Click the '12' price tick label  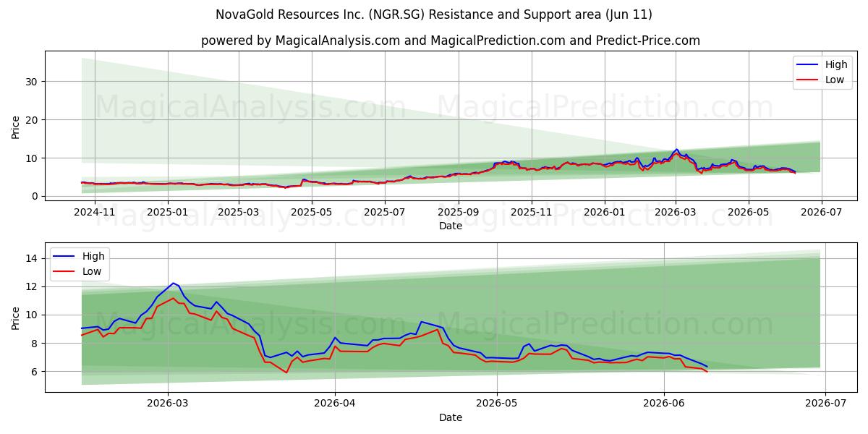pyautogui.click(x=32, y=286)
